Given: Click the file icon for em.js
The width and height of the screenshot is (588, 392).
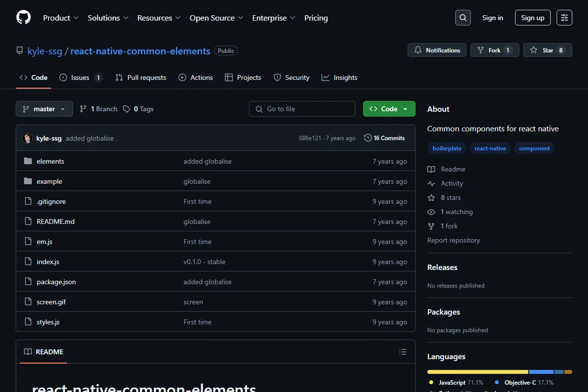Looking at the screenshot, I should (28, 242).
